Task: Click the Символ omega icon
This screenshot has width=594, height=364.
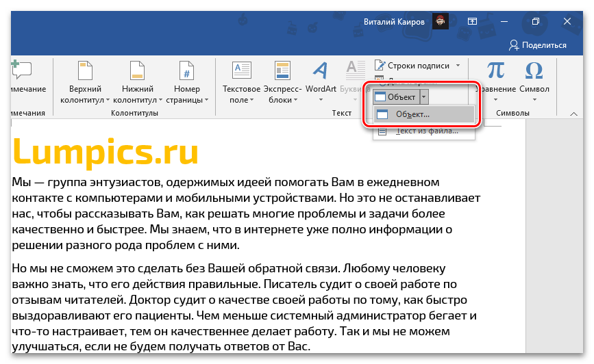Action: pyautogui.click(x=534, y=70)
